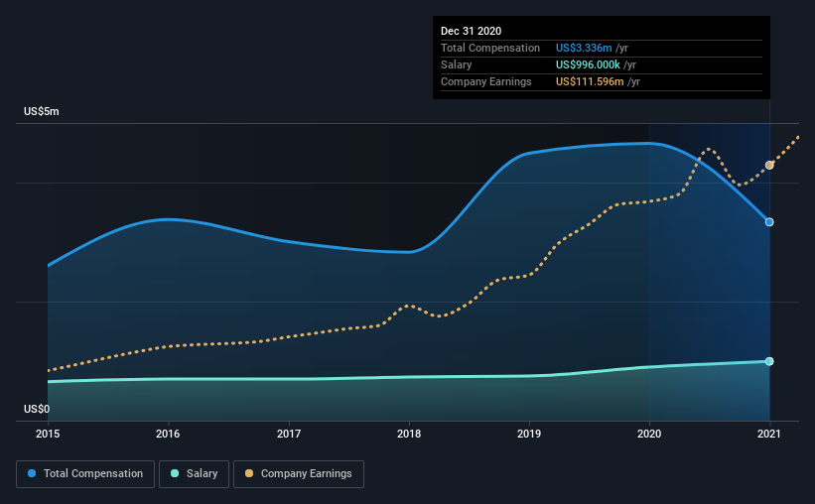Toggle the Salary legend button
The width and height of the screenshot is (815, 504).
coord(194,474)
